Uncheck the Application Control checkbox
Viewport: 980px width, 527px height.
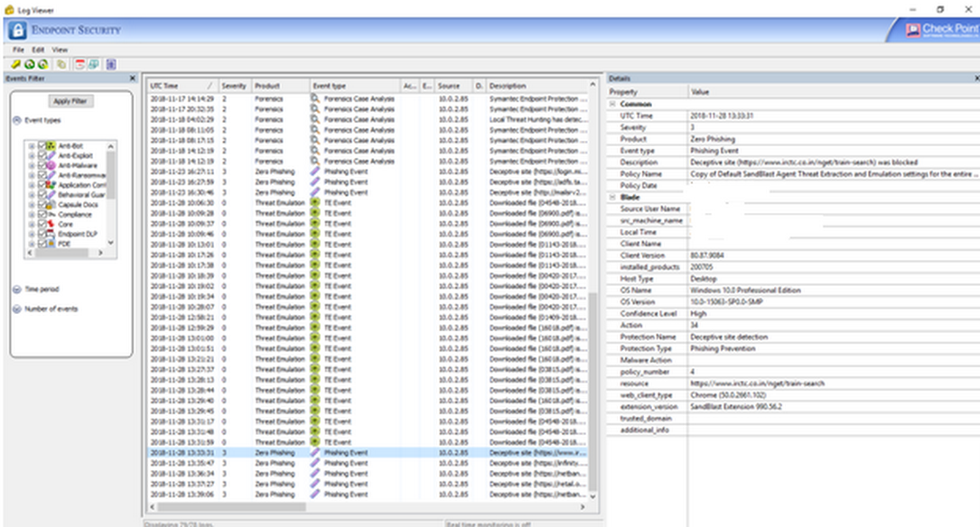(x=42, y=185)
